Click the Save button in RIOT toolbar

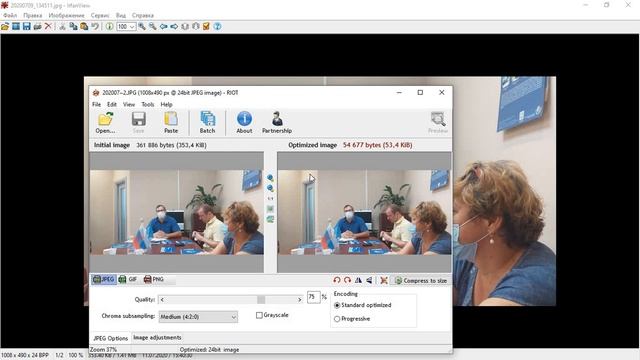coord(138,122)
